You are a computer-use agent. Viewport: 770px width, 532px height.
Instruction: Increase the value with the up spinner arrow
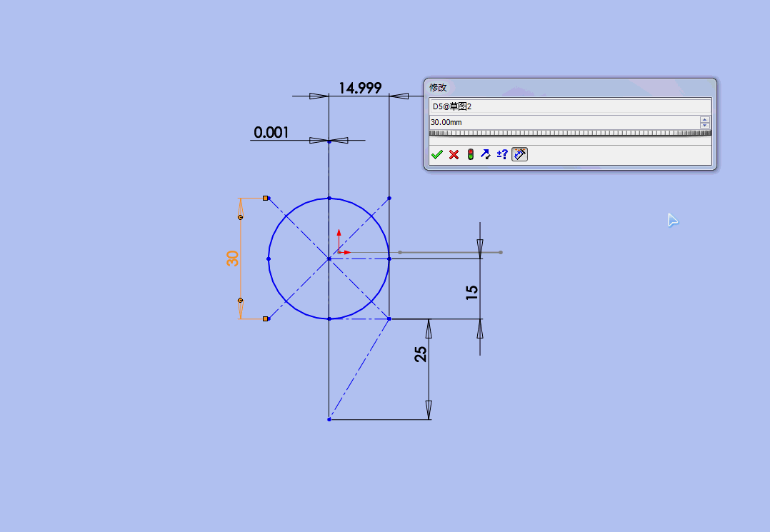[x=705, y=119]
